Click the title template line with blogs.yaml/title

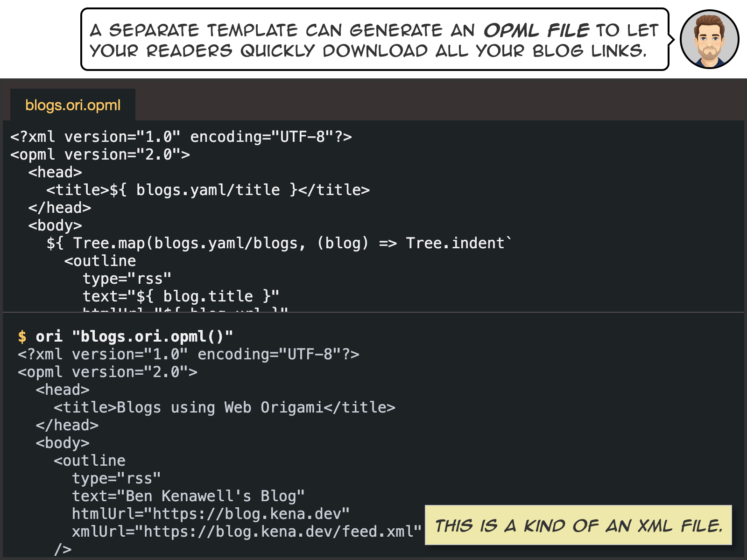[x=208, y=190]
